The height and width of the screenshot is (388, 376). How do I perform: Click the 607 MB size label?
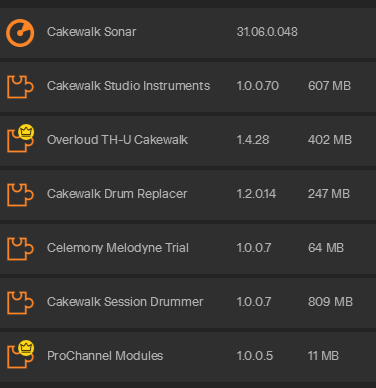(x=329, y=86)
